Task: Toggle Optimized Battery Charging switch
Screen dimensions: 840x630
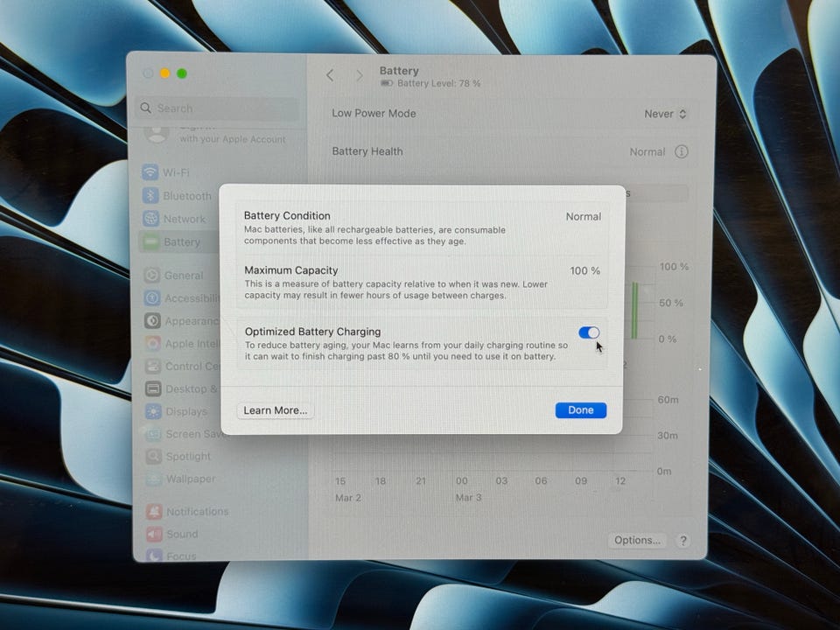Action: tap(589, 332)
